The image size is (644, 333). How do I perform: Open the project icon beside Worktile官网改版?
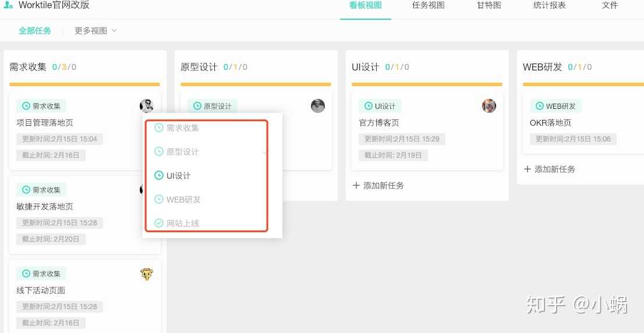[8, 5]
